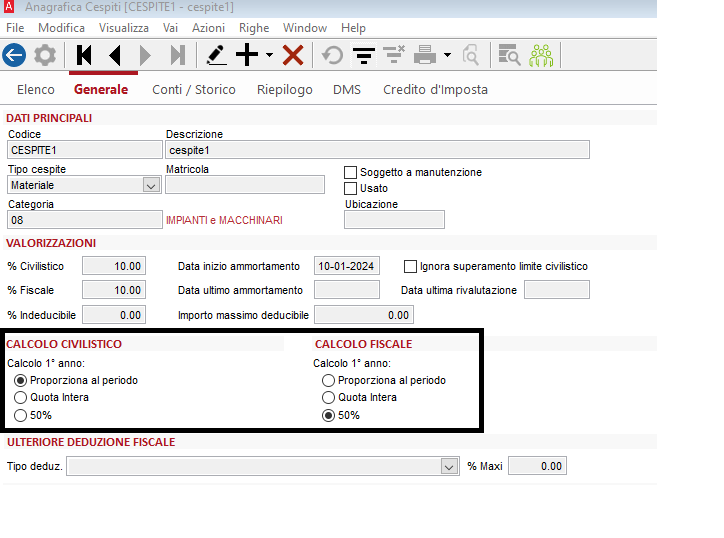Go to previous record
The image size is (724, 538).
pyautogui.click(x=115, y=55)
